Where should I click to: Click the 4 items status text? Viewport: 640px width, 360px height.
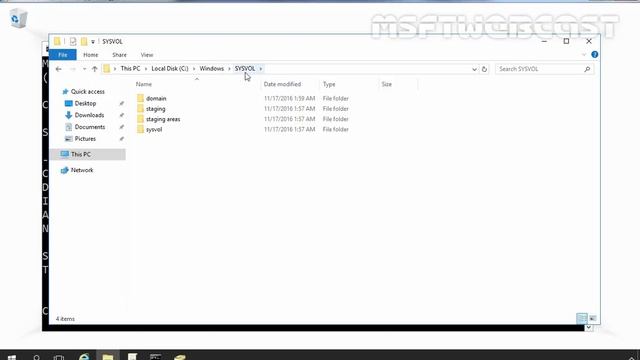tap(65, 319)
